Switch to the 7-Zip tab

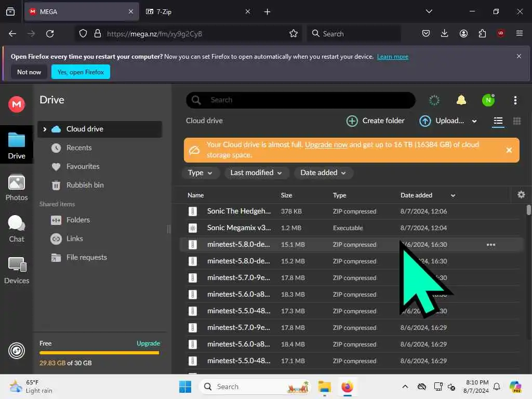click(x=198, y=12)
